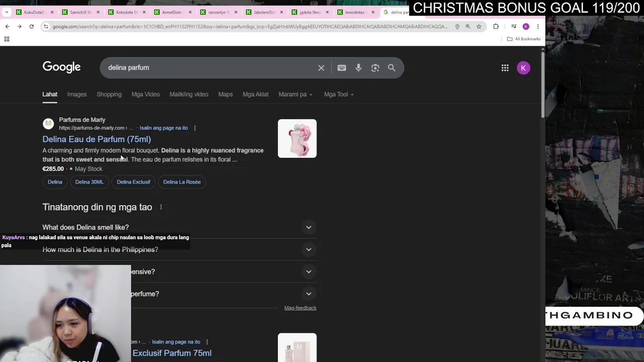
Task: Bookmark this page with the star icon
Action: point(479,27)
